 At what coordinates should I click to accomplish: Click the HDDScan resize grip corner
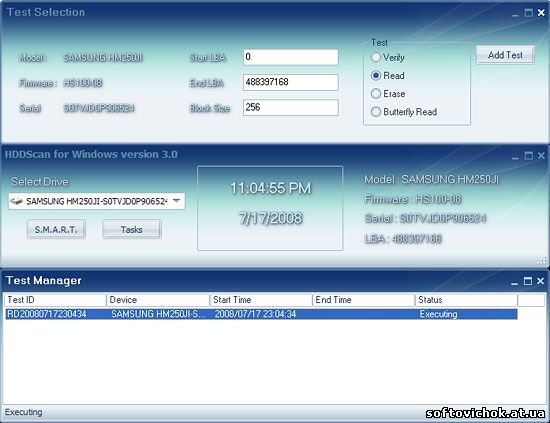[x=542, y=261]
